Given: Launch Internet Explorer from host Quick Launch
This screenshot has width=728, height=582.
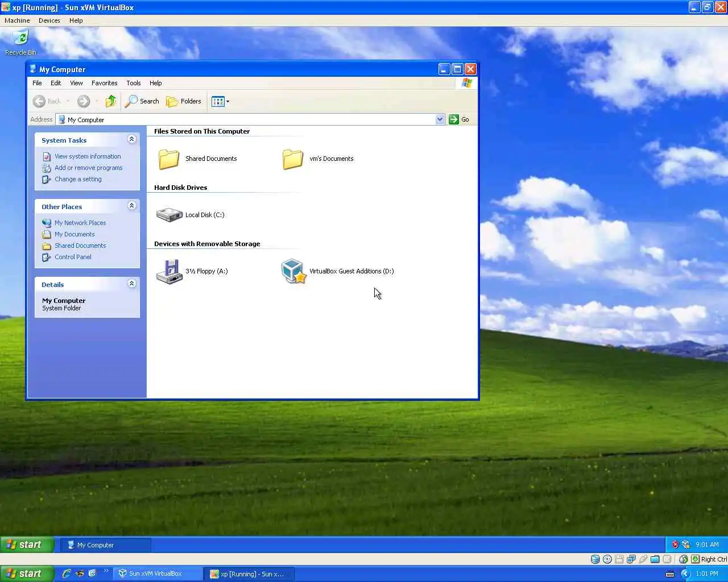Looking at the screenshot, I should [x=67, y=573].
